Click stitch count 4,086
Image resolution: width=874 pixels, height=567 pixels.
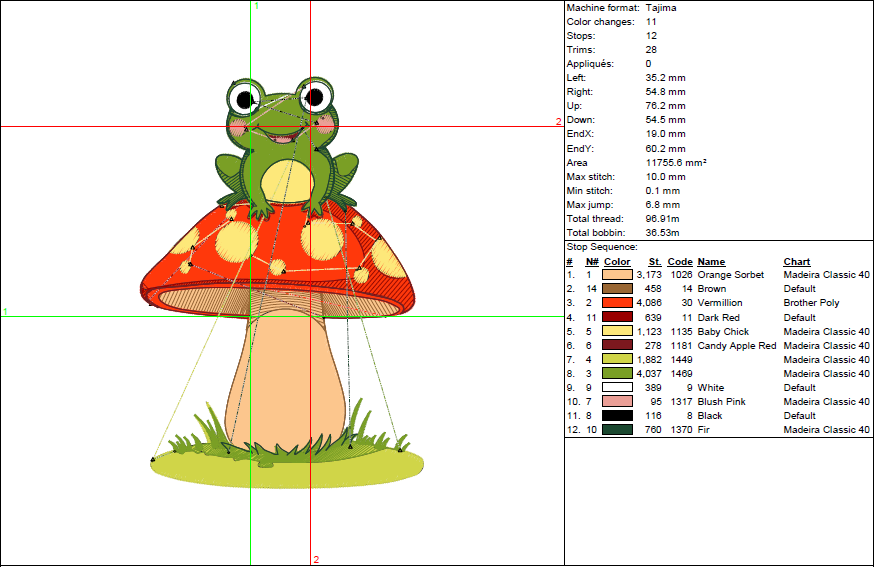pyautogui.click(x=649, y=302)
